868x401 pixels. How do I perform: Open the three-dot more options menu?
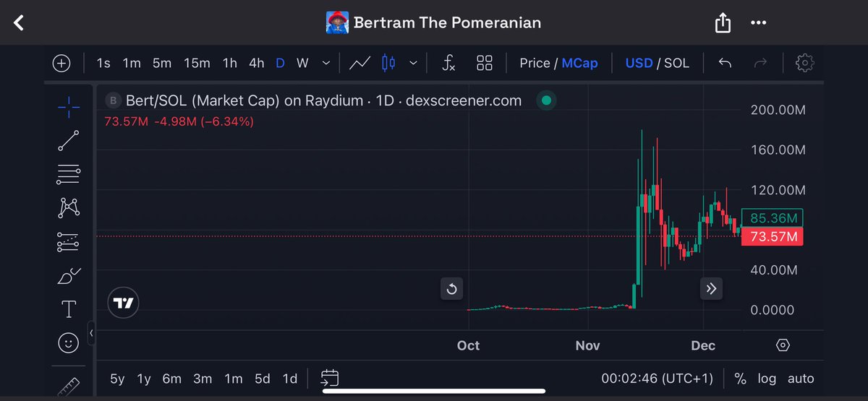[x=758, y=22]
